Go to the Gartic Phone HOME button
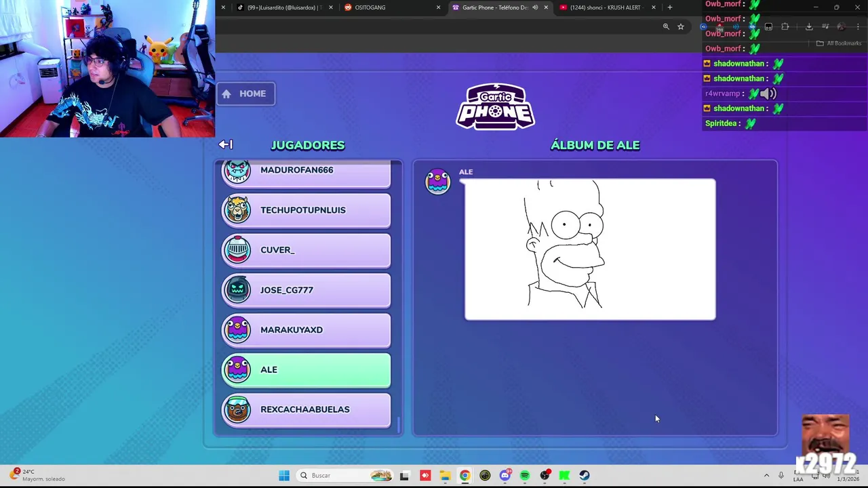 click(246, 94)
